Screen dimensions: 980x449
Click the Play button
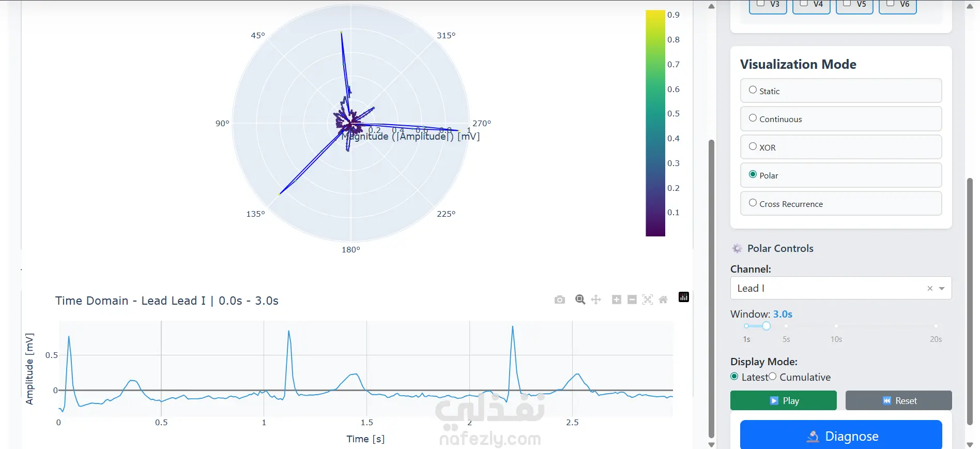point(783,400)
